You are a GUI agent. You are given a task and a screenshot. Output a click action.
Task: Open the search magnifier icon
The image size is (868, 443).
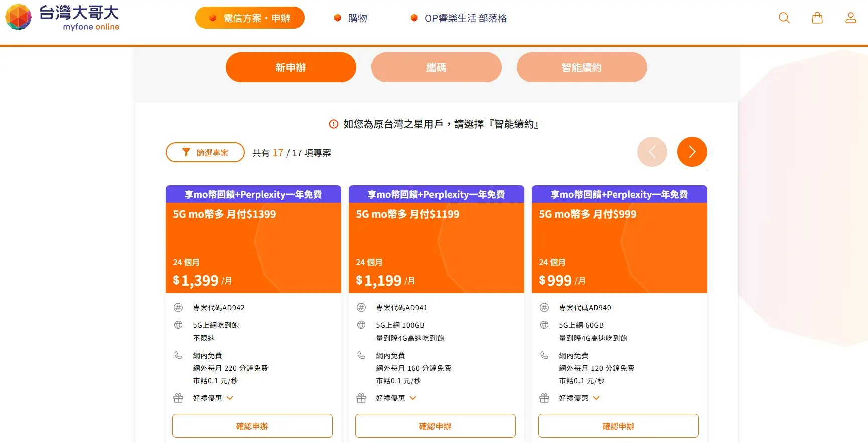coord(784,18)
